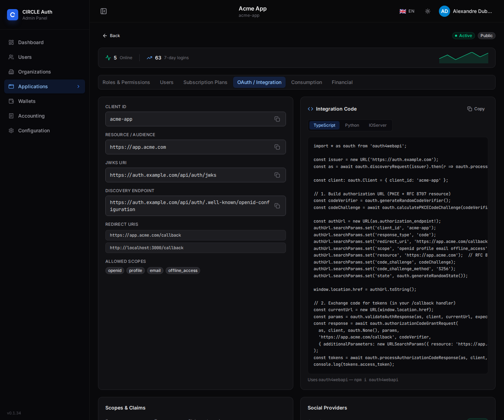Switch to the Subscription Plans tab
The height and width of the screenshot is (420, 504).
pos(205,82)
